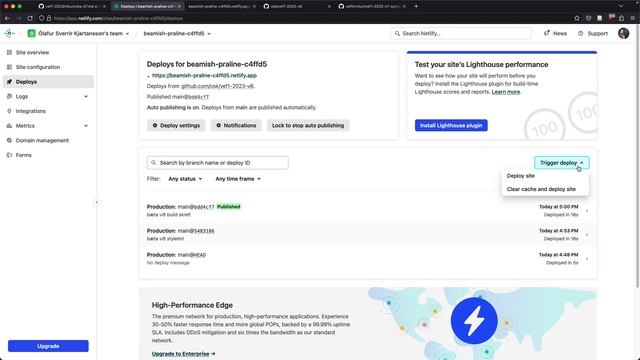Open the Any time frame filter dropdown
640x360 pixels.
238,179
